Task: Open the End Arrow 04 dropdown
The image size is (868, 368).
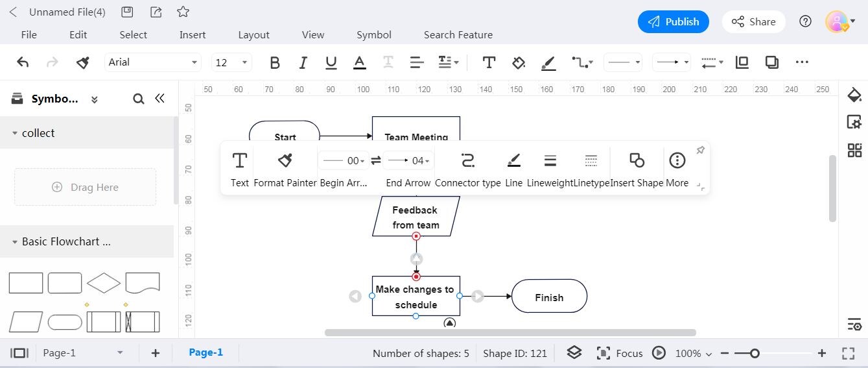Action: point(408,160)
